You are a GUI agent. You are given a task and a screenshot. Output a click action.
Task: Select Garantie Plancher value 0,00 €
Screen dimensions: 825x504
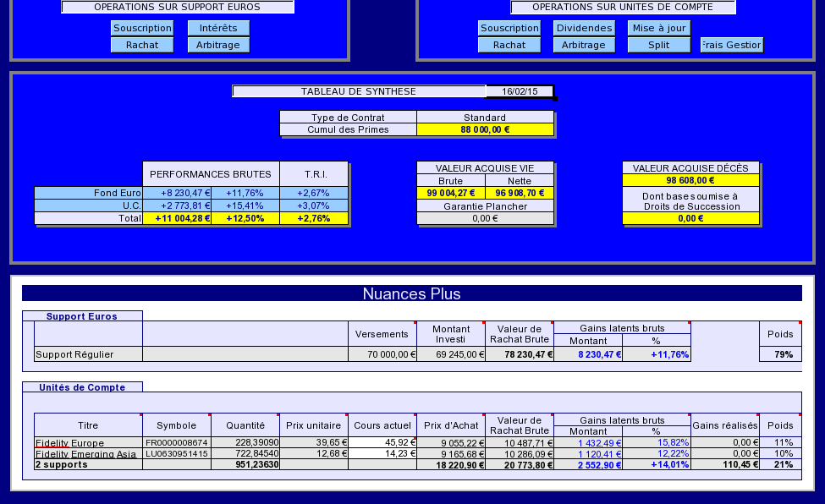pos(485,218)
